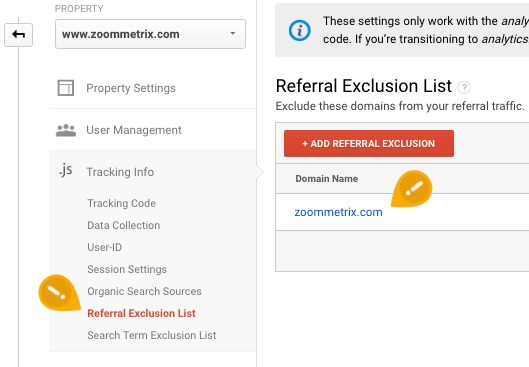Click the back arrow icon
Image resolution: width=529 pixels, height=367 pixels.
point(19,34)
